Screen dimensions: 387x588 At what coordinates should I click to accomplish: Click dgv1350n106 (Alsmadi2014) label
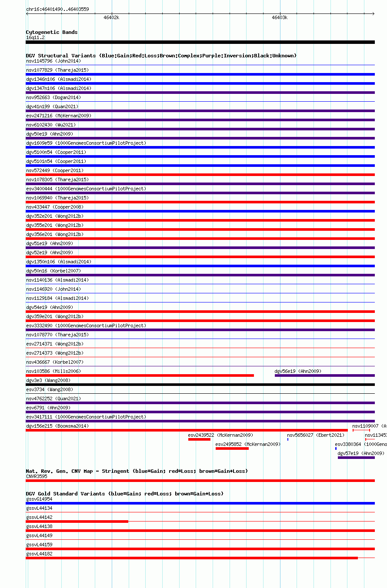[x=59, y=262]
